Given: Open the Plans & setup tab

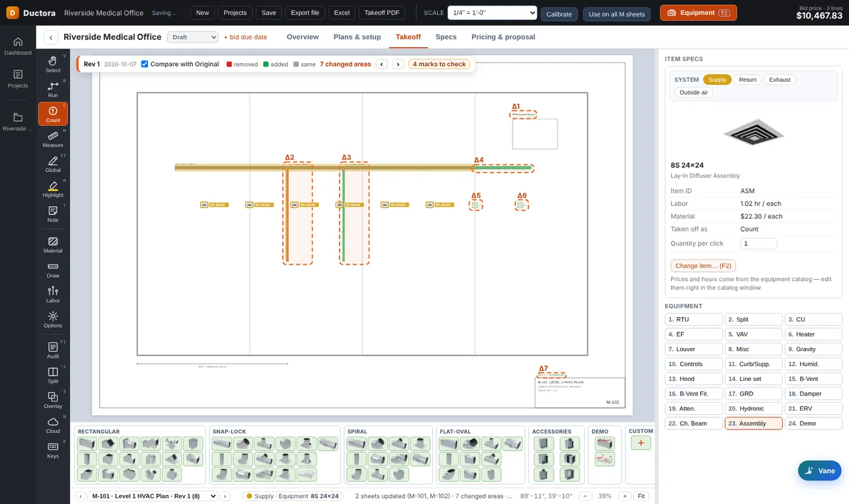Looking at the screenshot, I should coord(357,37).
